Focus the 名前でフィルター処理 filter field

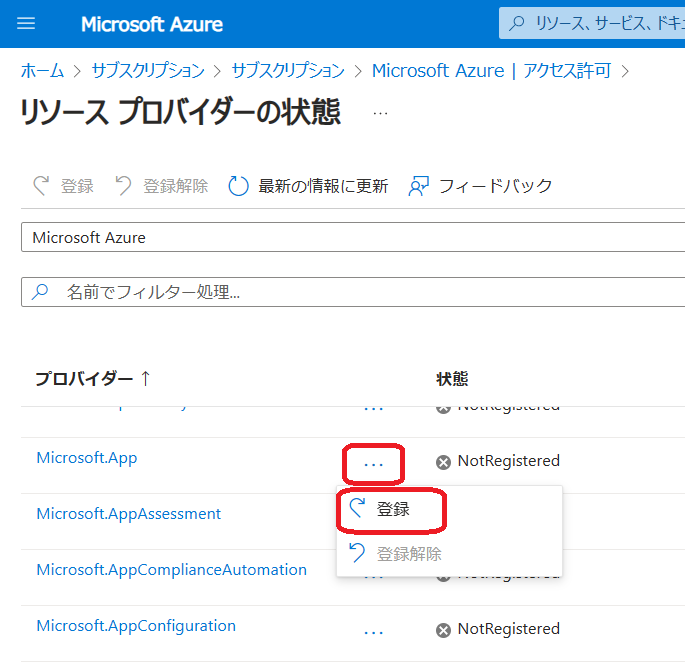353,292
